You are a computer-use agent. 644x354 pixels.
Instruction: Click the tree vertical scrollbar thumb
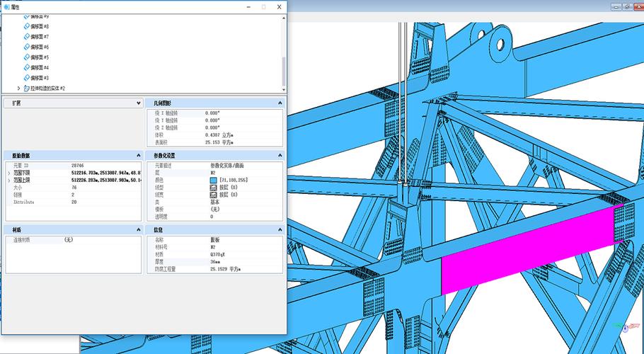[283, 71]
